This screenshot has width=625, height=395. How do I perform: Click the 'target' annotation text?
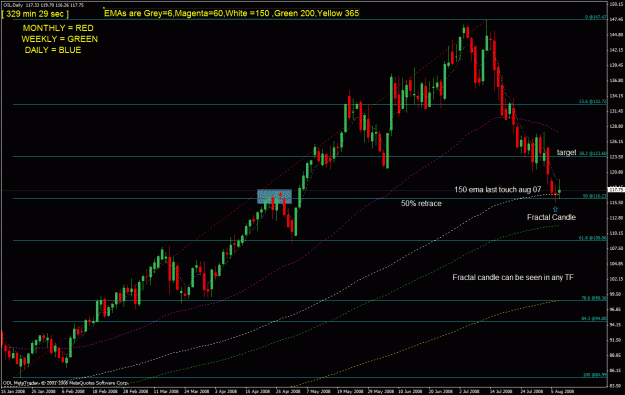pos(566,152)
